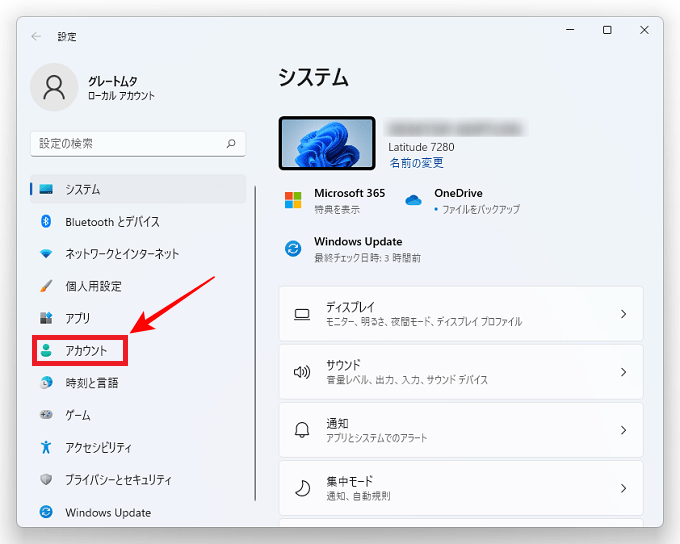The image size is (680, 544).
Task: Expand Display settings chevron
Action: 624,314
